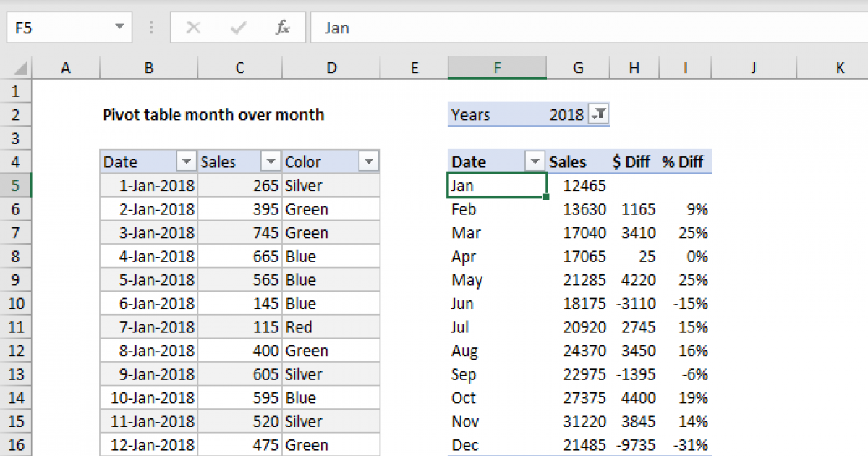Select column J header
This screenshot has height=456, width=868.
click(753, 68)
